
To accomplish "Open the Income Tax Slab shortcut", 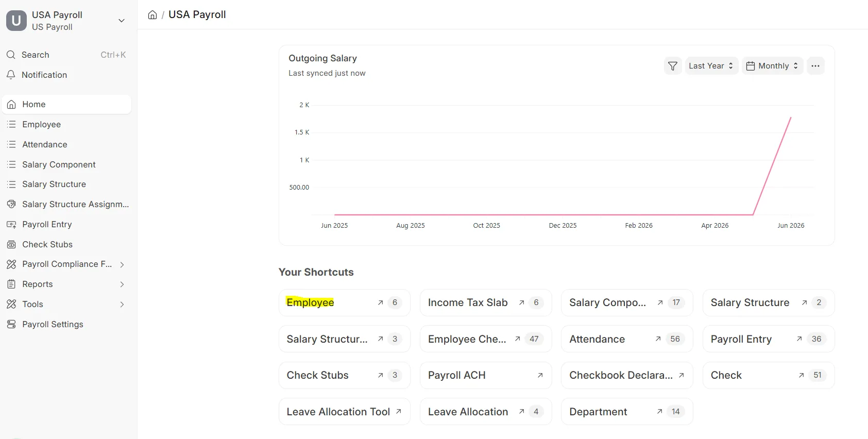I will pos(486,302).
